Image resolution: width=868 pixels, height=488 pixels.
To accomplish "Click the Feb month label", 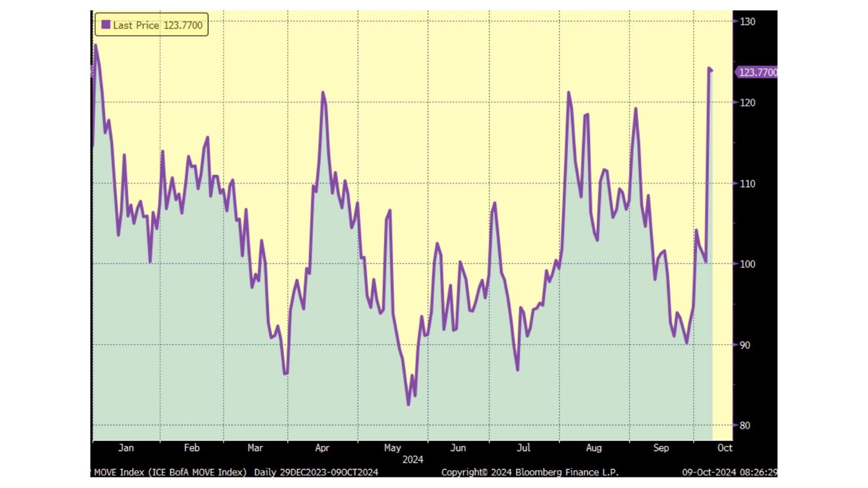I will coord(192,448).
